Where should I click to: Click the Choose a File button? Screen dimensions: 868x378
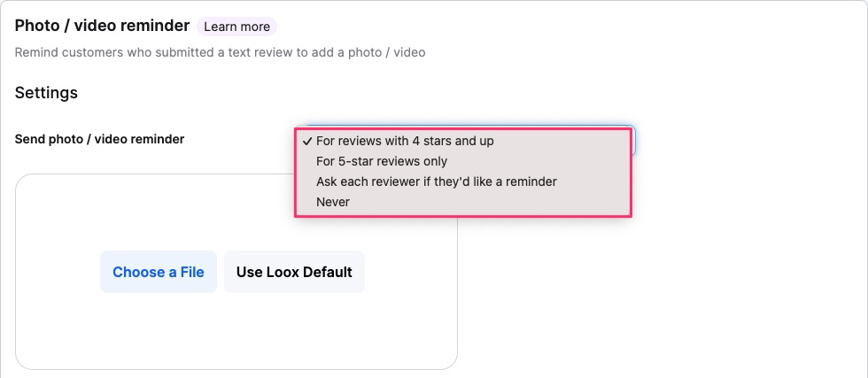point(159,272)
